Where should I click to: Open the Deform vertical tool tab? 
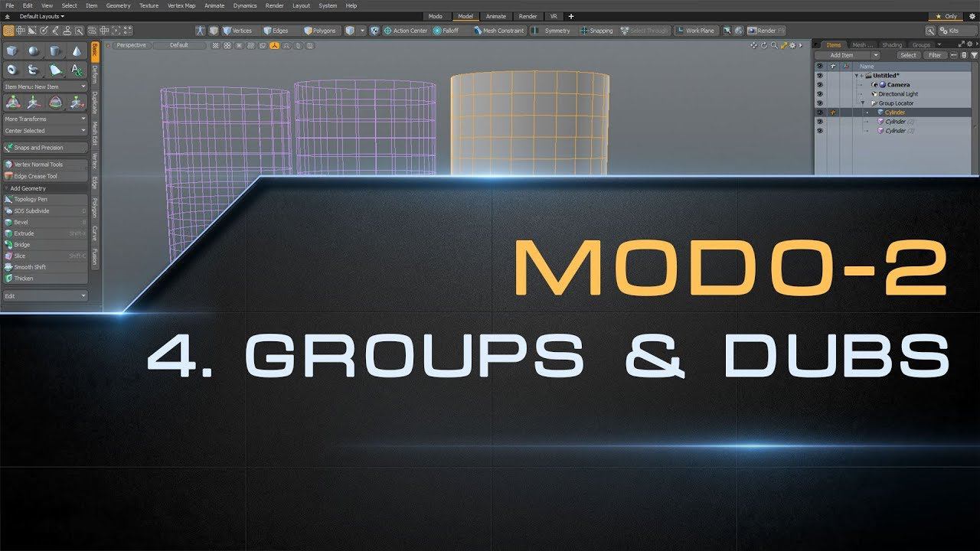(95, 74)
